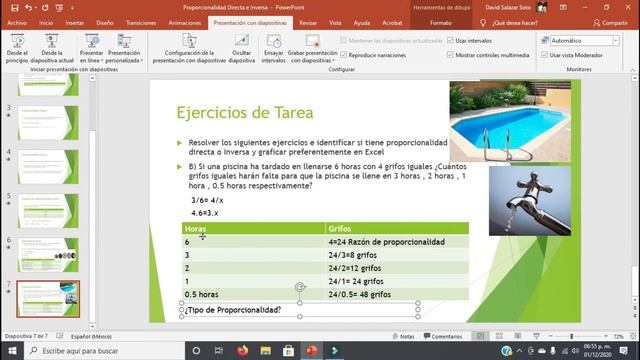Open the Archivo tab

[17, 23]
